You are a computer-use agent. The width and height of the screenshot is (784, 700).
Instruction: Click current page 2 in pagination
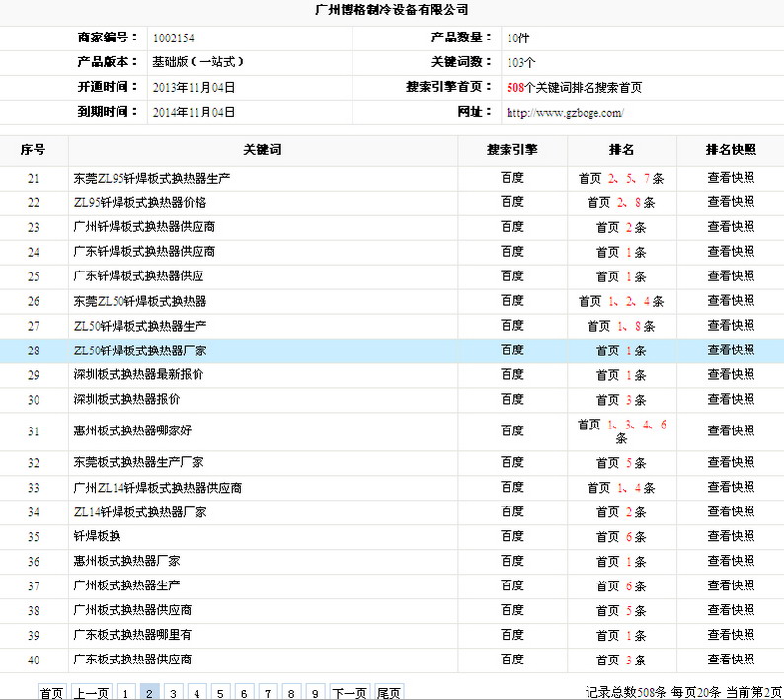(x=149, y=693)
